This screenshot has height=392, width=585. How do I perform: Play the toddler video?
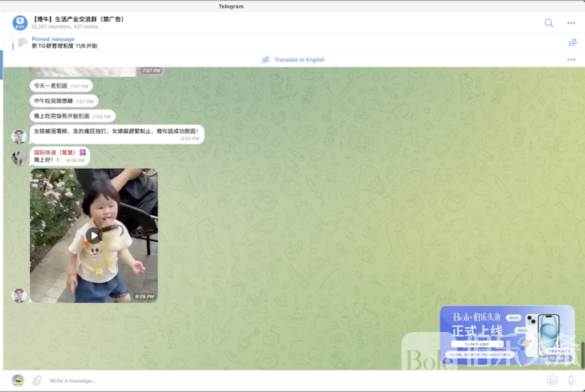click(x=94, y=235)
